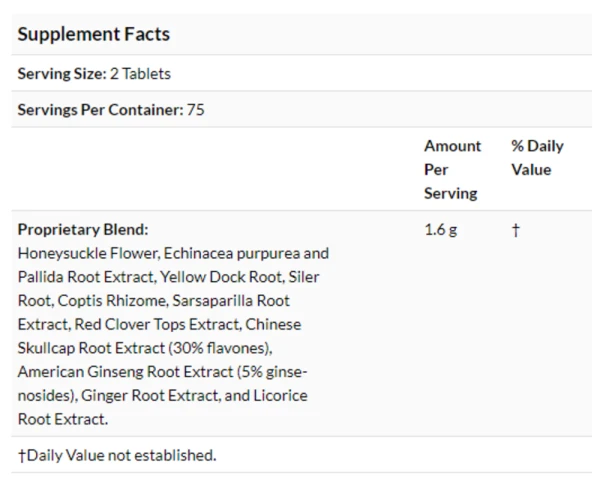Click the '% Daily Value' column header

point(537,158)
